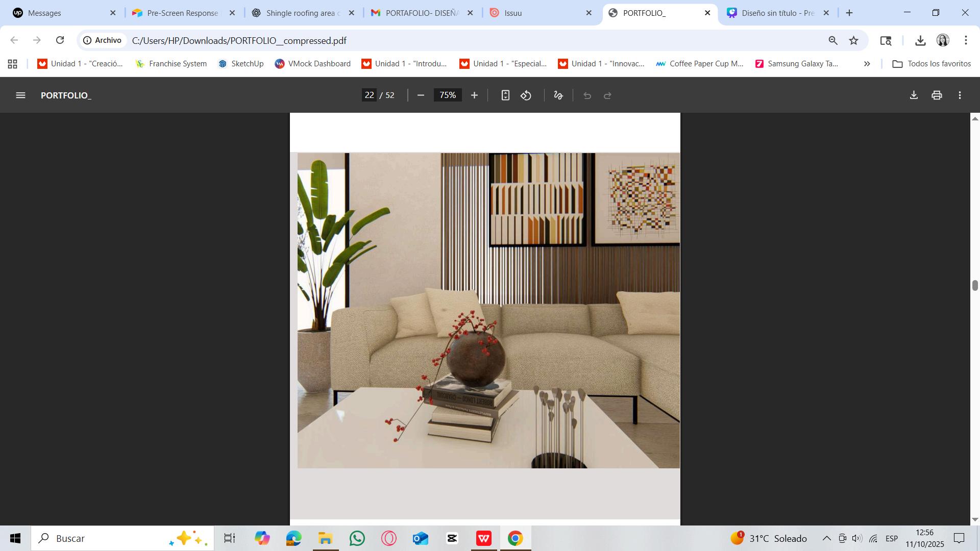Open WhatsApp from the taskbar

coord(357,538)
